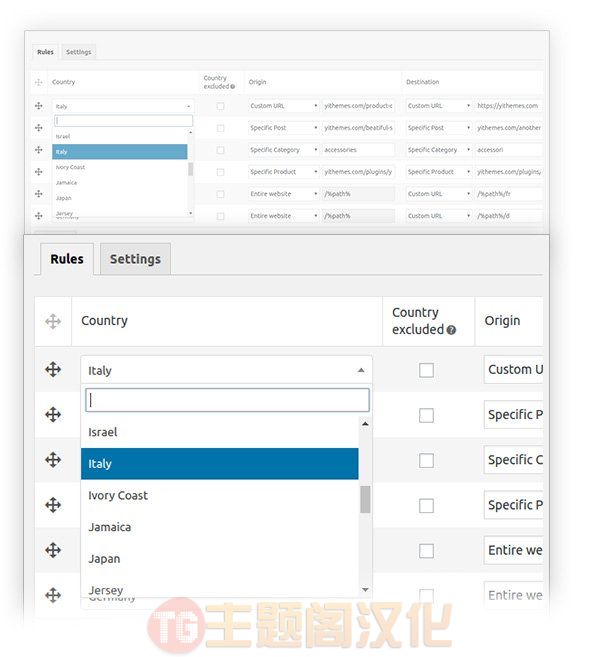
Task: Click destination field '/%path%/fr'
Action: 509,194
